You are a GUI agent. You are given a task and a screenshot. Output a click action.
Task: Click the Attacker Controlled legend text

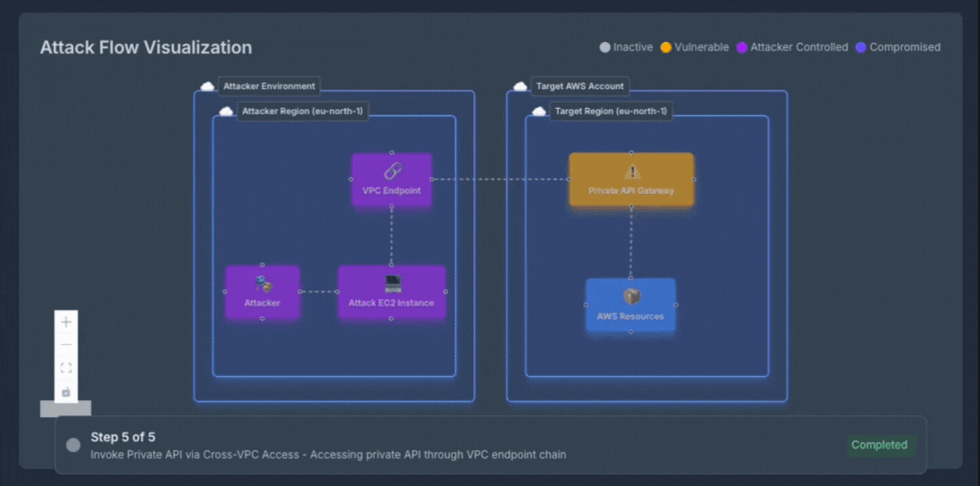(x=799, y=47)
